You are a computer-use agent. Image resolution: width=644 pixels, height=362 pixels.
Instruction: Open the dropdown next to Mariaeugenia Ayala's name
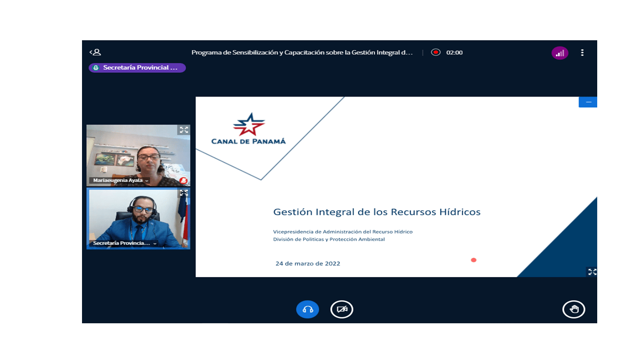point(147,180)
